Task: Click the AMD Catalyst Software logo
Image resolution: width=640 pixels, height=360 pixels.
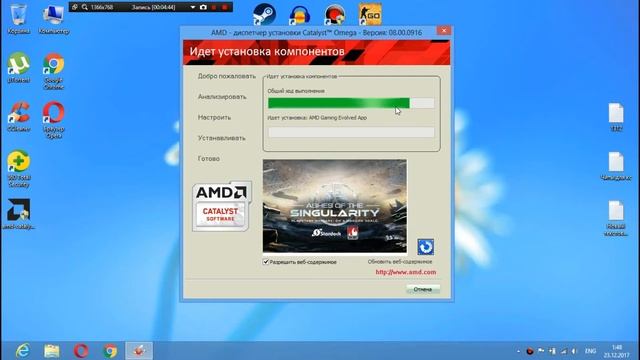Action: (221, 207)
